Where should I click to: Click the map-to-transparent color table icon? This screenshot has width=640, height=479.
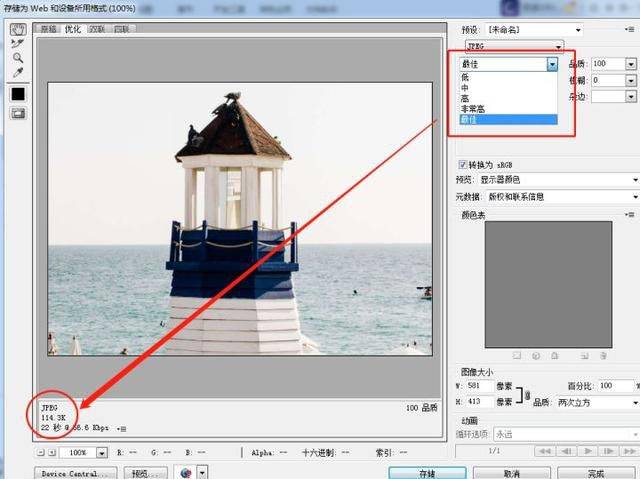coord(517,356)
